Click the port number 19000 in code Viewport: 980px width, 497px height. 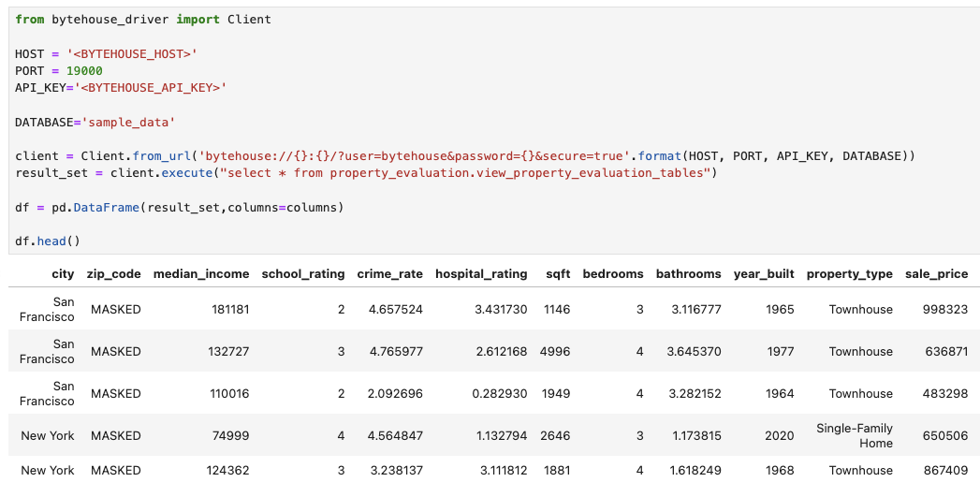84,70
